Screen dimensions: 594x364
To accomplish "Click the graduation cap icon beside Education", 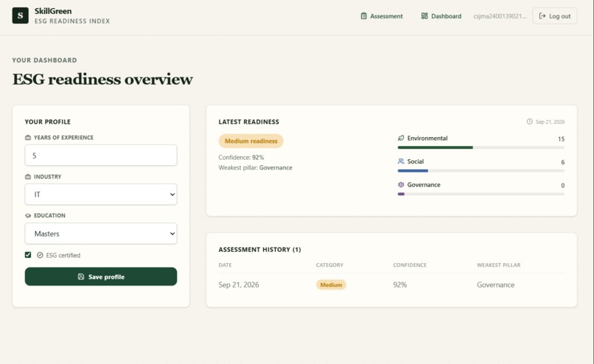I will click(28, 215).
